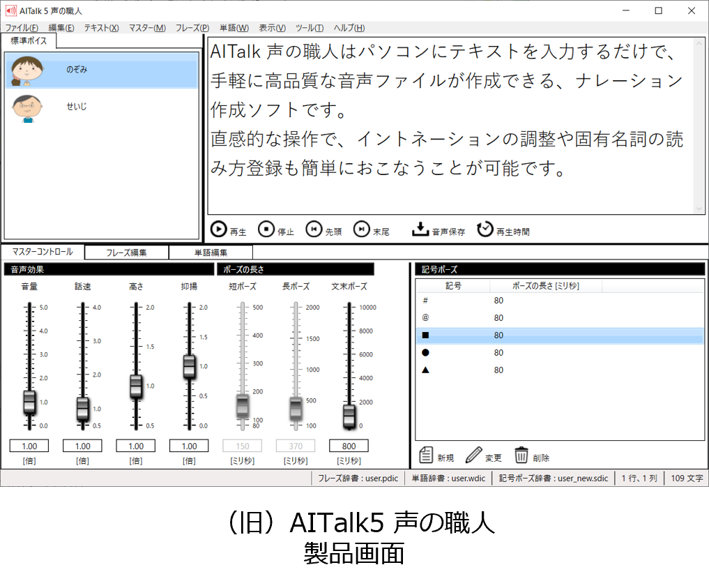709x588 pixels.
Task: Switch to the フレーズ編集 tab
Action: pos(127,252)
